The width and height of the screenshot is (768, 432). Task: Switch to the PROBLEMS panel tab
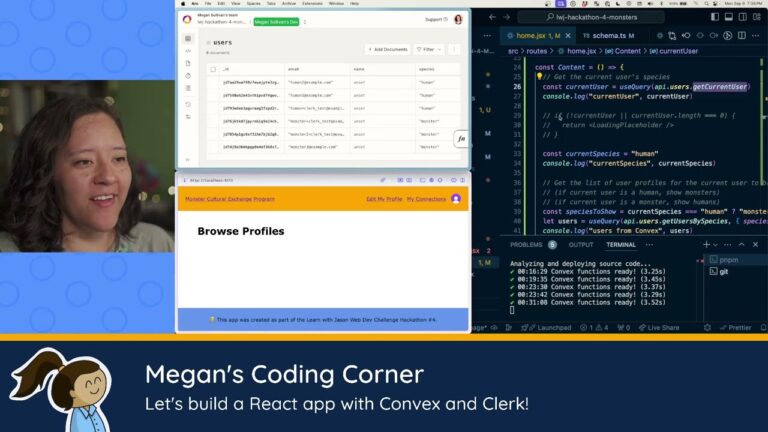(526, 244)
